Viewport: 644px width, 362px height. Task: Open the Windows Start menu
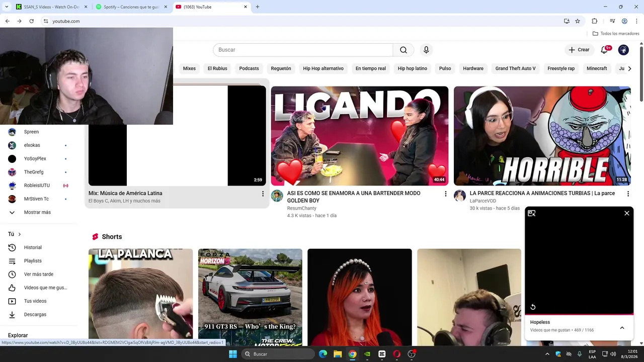click(x=233, y=354)
